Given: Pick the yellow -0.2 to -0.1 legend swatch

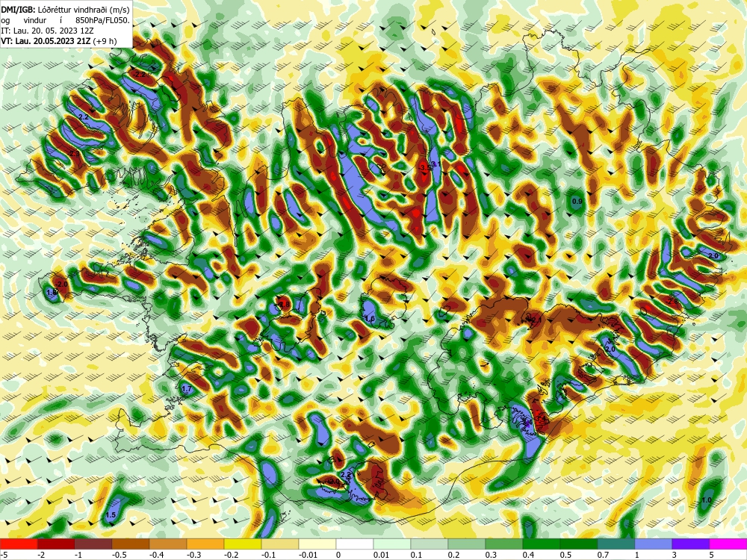Looking at the screenshot, I should click(243, 544).
